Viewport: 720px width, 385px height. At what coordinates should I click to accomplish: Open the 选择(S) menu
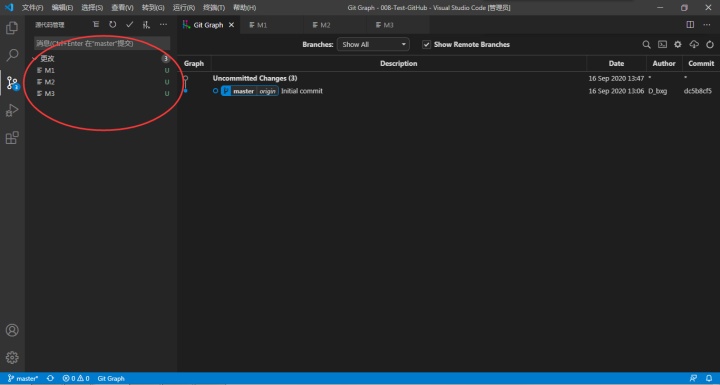(92, 7)
